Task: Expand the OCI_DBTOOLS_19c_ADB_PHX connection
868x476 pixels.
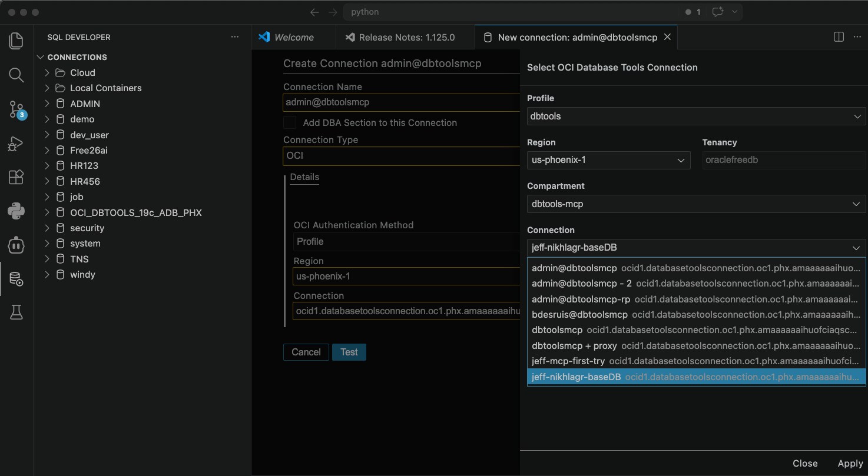Action: pos(47,212)
